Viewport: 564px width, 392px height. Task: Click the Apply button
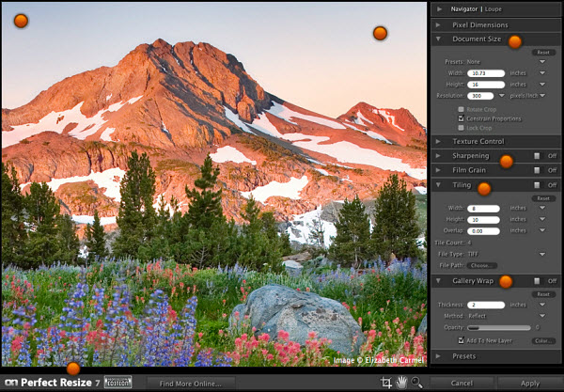click(x=529, y=384)
